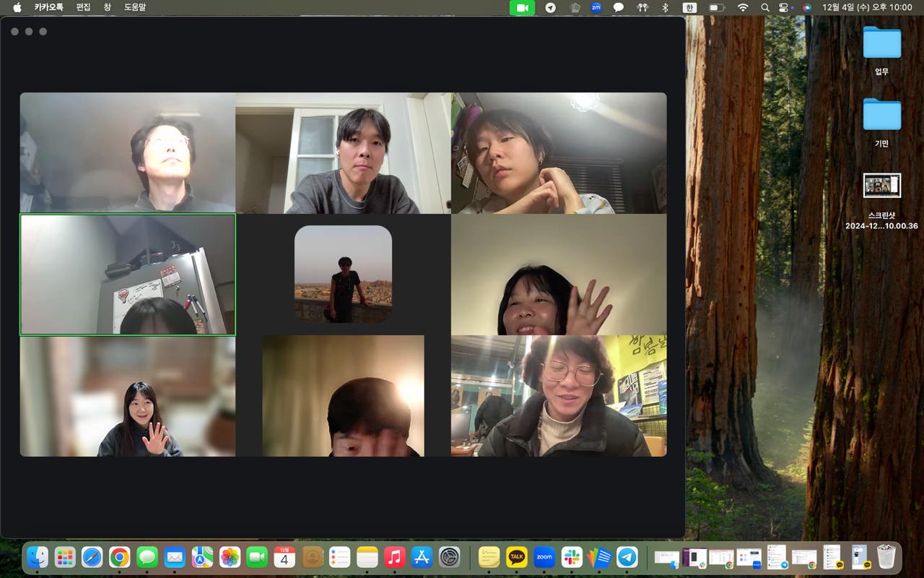The width and height of the screenshot is (924, 578).
Task: Open Wi-Fi menu in menu bar
Action: 743,7
